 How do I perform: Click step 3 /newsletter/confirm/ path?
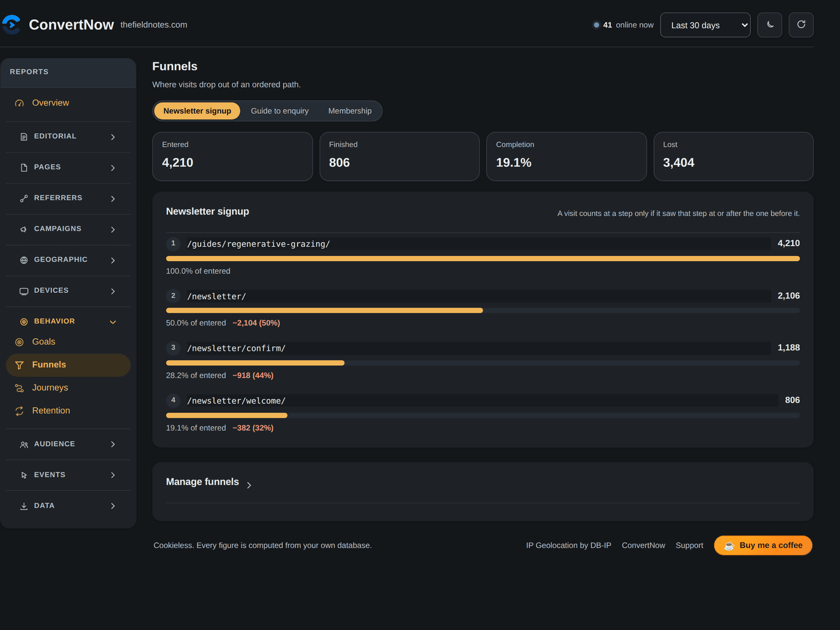coord(236,348)
